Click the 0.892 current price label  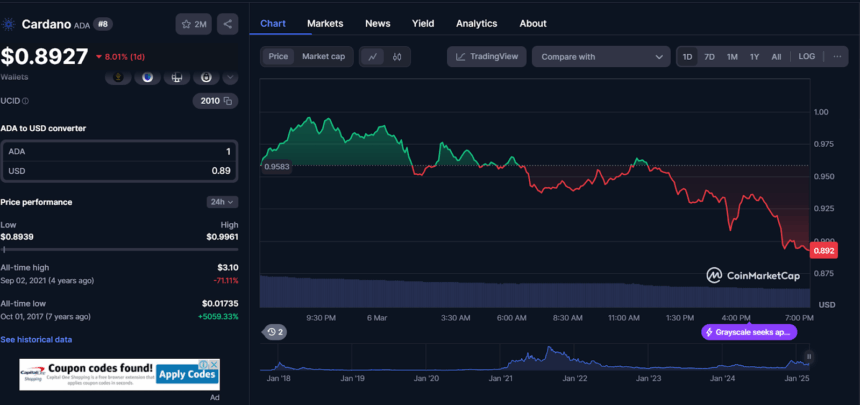[x=824, y=251]
